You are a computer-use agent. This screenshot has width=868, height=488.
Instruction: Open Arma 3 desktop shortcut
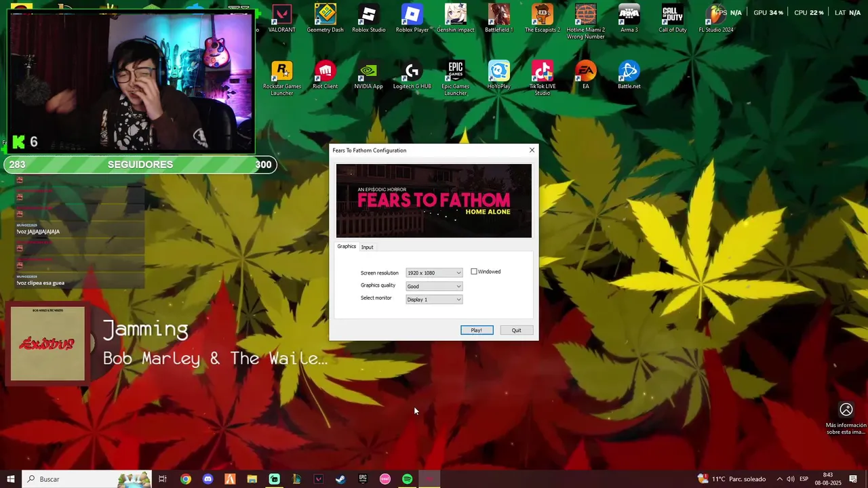point(629,18)
